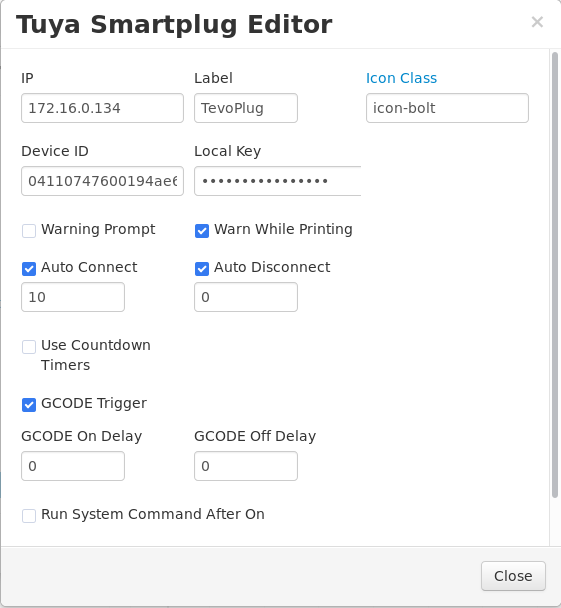Edit the GCODE On Delay field
The height and width of the screenshot is (608, 561).
pyautogui.click(x=73, y=466)
